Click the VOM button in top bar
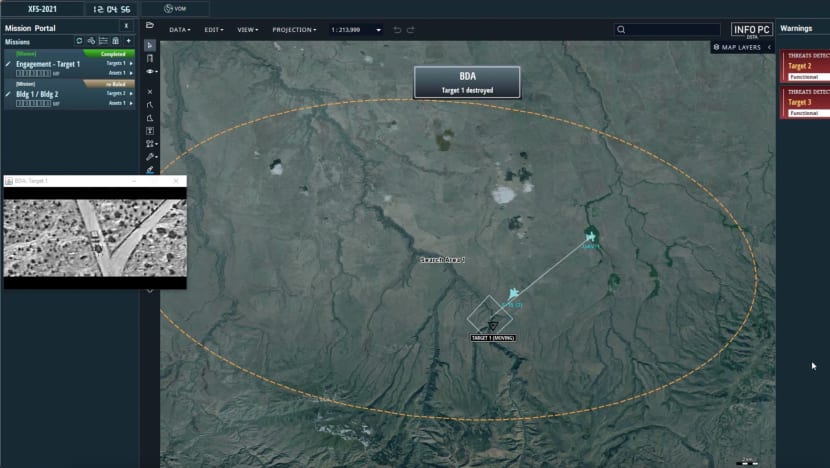 point(174,9)
